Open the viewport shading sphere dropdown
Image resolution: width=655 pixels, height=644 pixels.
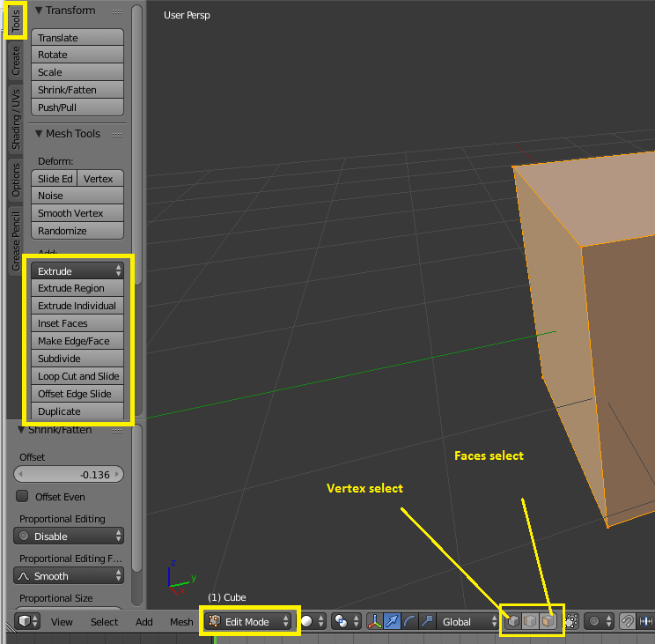tap(312, 621)
